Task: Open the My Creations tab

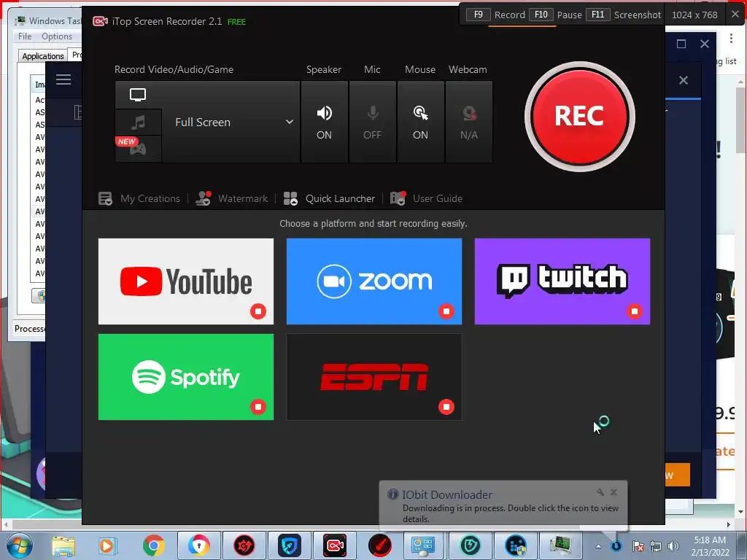Action: (x=139, y=198)
